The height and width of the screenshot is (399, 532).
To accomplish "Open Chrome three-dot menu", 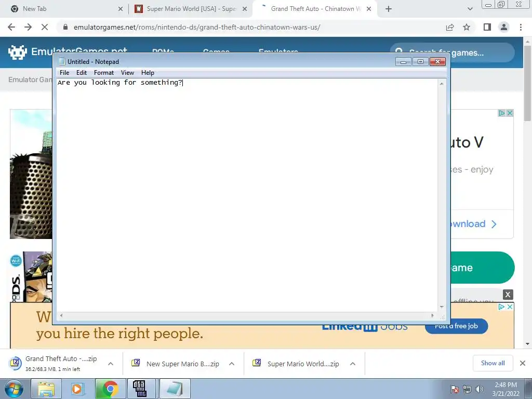I will (521, 27).
